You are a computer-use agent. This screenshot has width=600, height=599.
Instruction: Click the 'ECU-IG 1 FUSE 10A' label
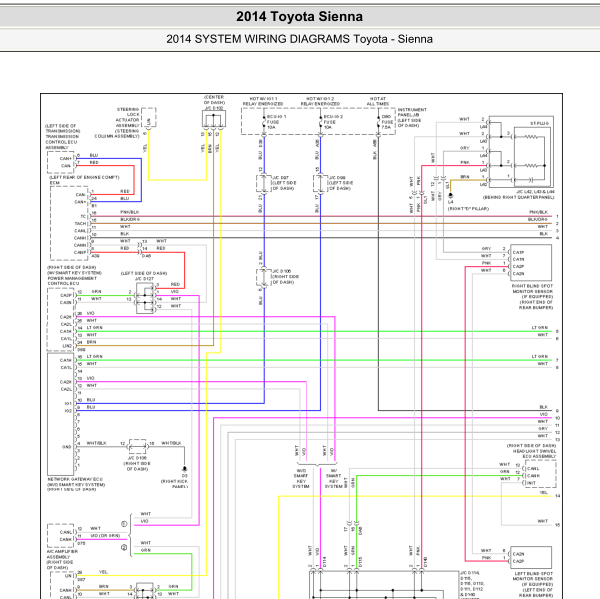point(276,122)
